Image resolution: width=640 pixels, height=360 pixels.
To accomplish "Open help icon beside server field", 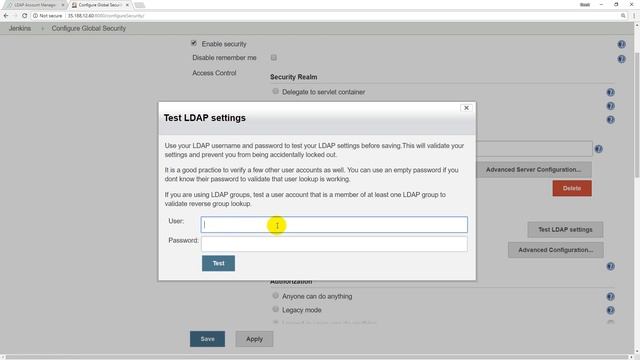I will click(598, 149).
